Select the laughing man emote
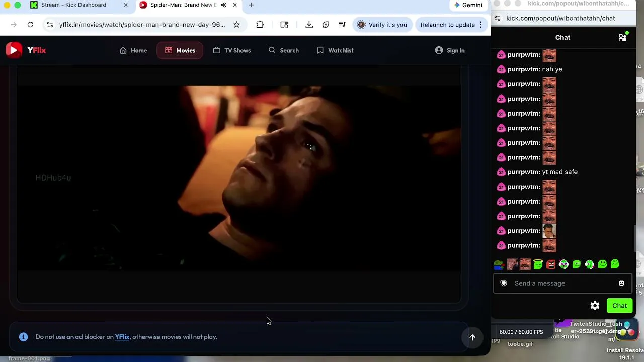The height and width of the screenshot is (362, 644). pyautogui.click(x=525, y=264)
